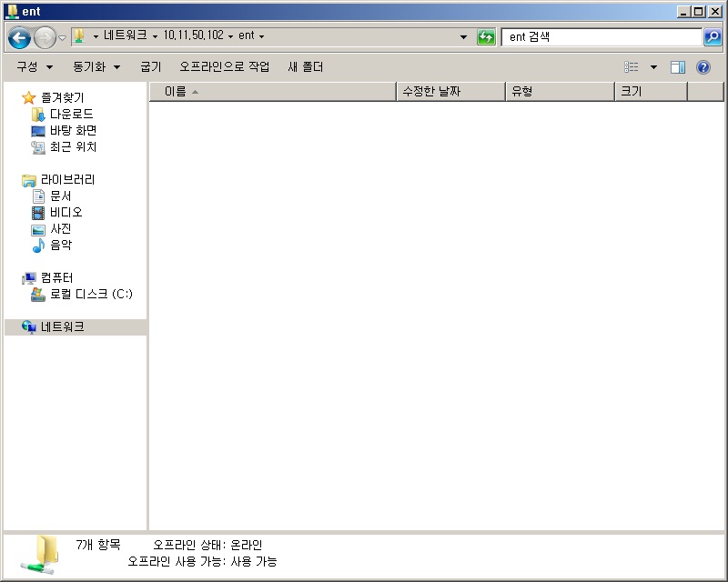The image size is (728, 582).
Task: Open the 동기화 dropdown menu
Action: (96, 66)
